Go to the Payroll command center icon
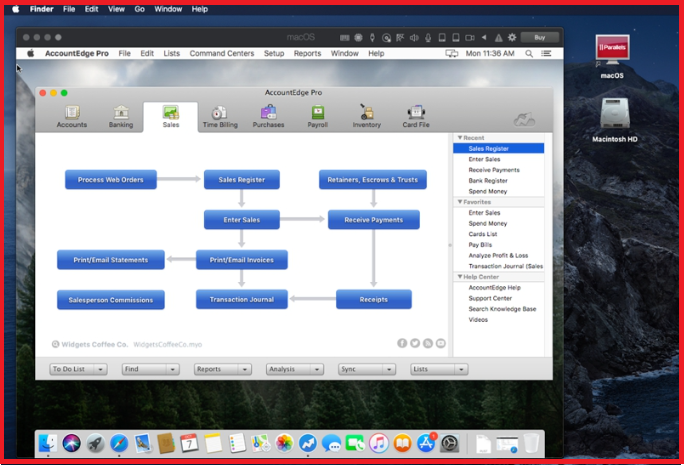This screenshot has height=465, width=685. 317,116
